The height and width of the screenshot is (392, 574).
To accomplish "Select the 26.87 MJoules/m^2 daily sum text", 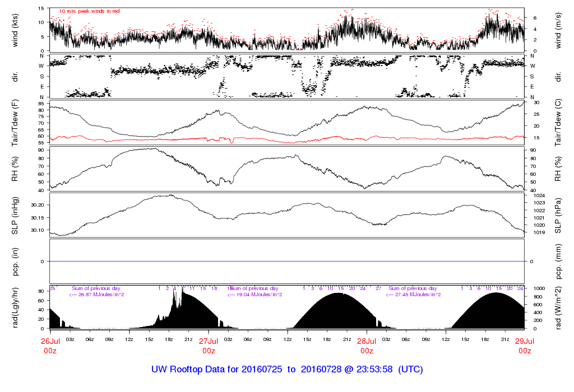I will (96, 295).
